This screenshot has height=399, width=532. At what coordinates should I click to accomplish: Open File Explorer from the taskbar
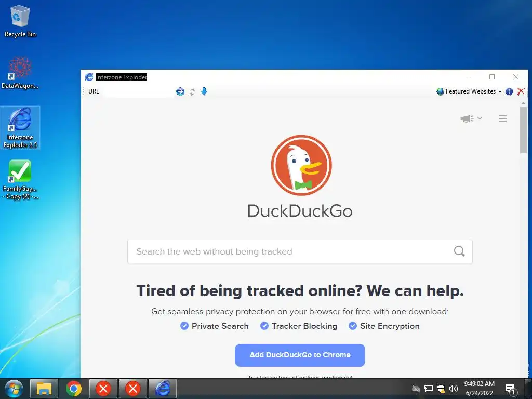[44, 389]
